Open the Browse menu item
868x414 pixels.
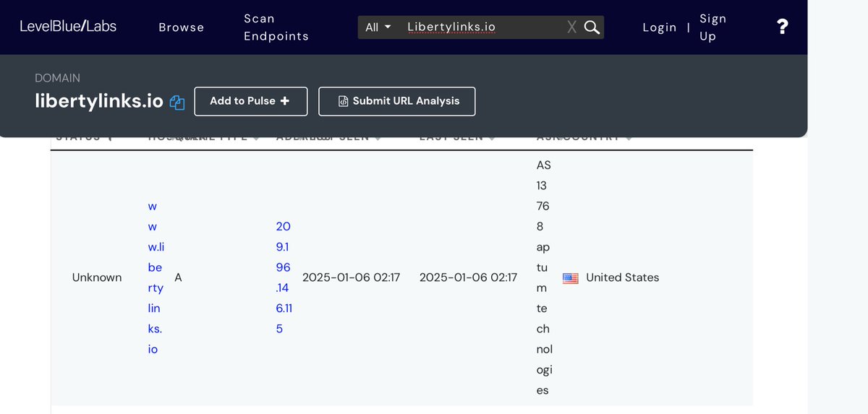click(182, 27)
